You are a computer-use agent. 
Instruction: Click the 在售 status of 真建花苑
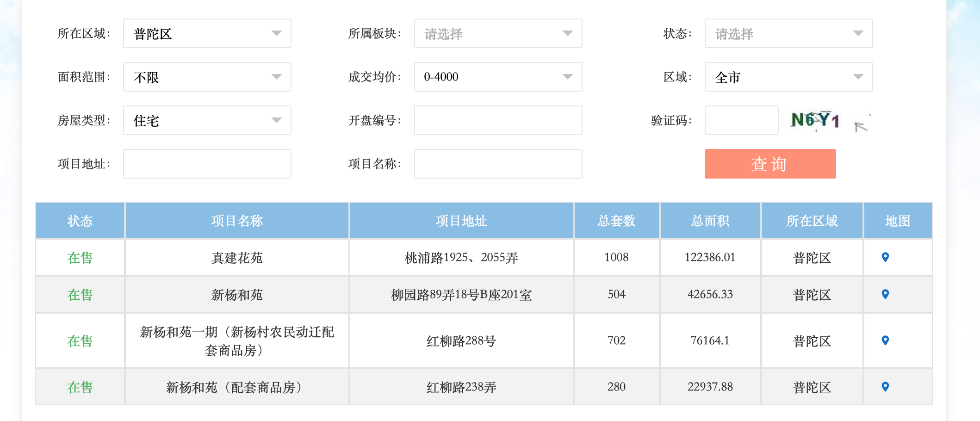(x=80, y=258)
